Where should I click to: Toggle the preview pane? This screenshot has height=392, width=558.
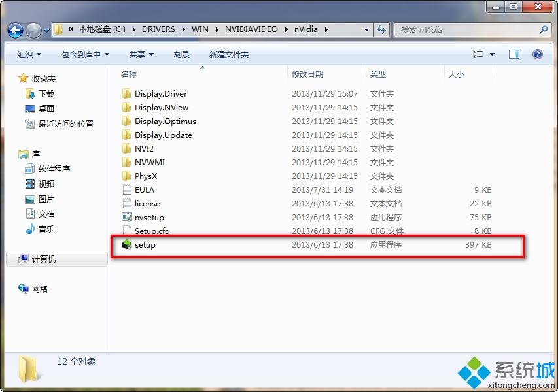[x=514, y=54]
